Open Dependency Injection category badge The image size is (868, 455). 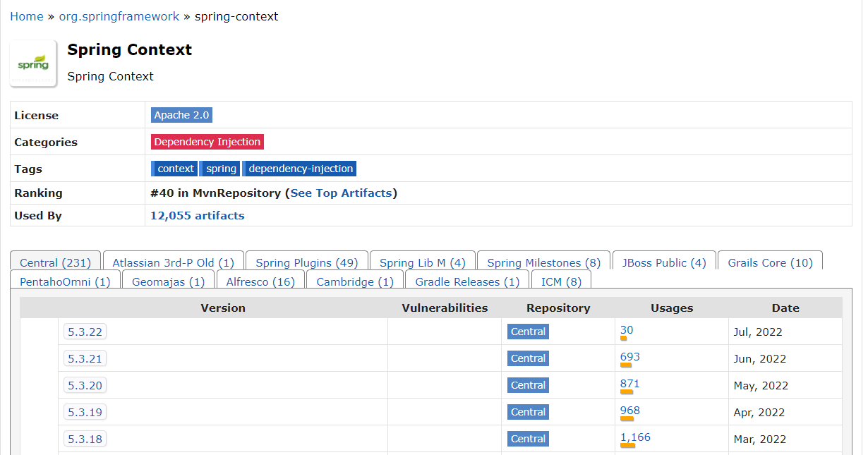(x=207, y=142)
